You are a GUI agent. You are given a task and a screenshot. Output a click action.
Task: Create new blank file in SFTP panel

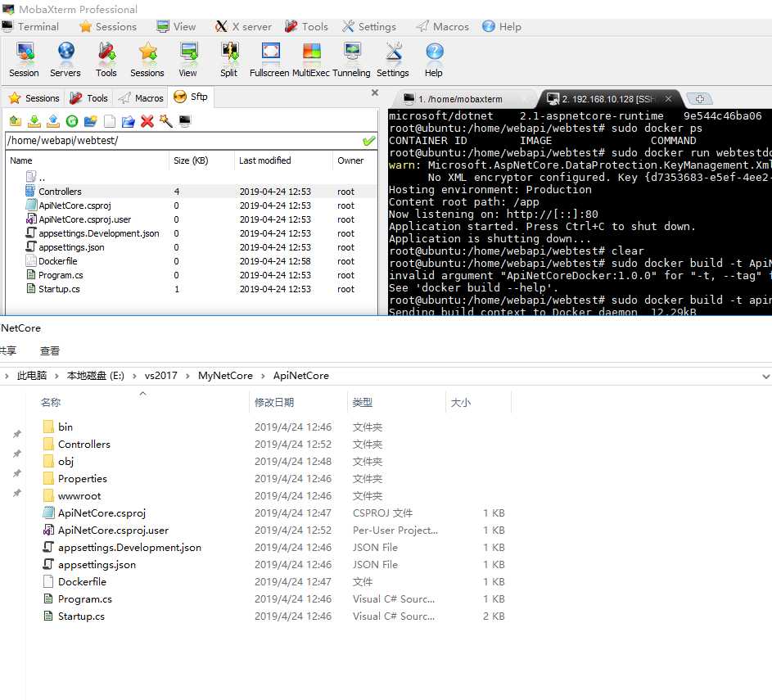(x=110, y=120)
